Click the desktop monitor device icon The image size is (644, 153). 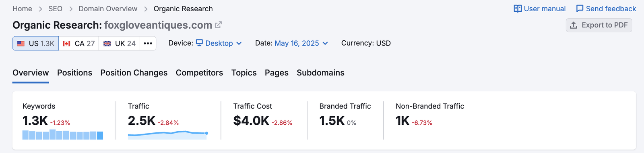click(199, 43)
